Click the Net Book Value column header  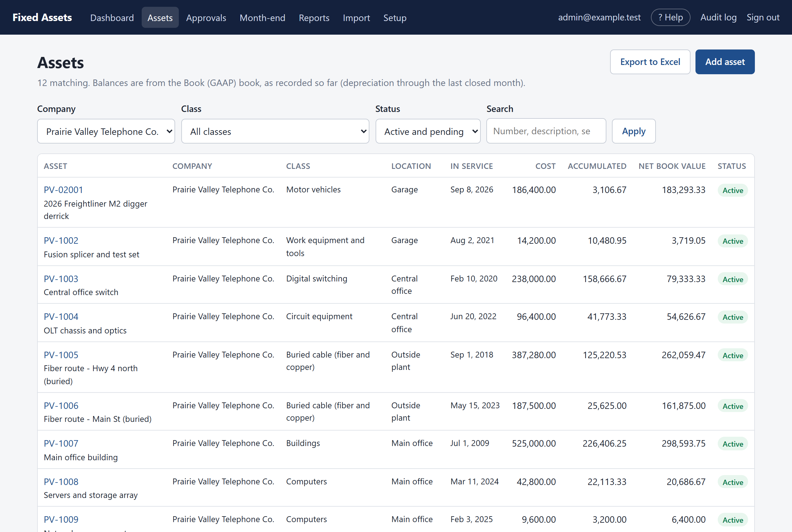point(672,166)
